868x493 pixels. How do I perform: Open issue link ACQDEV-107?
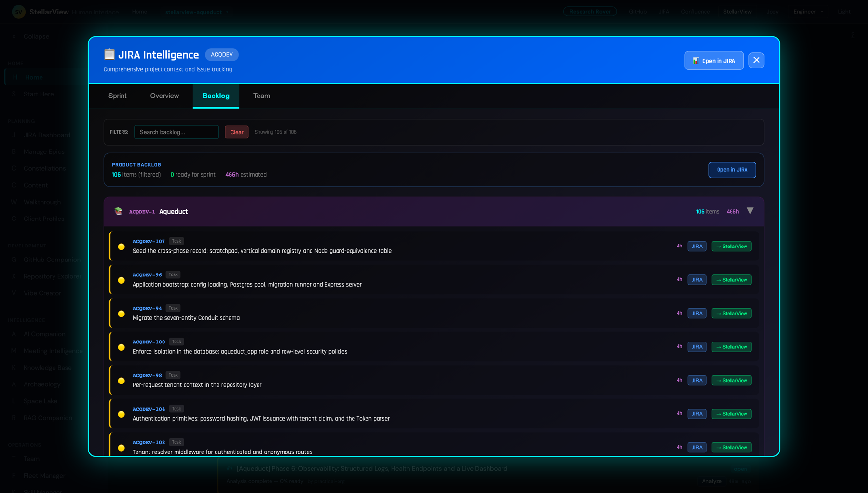point(149,241)
